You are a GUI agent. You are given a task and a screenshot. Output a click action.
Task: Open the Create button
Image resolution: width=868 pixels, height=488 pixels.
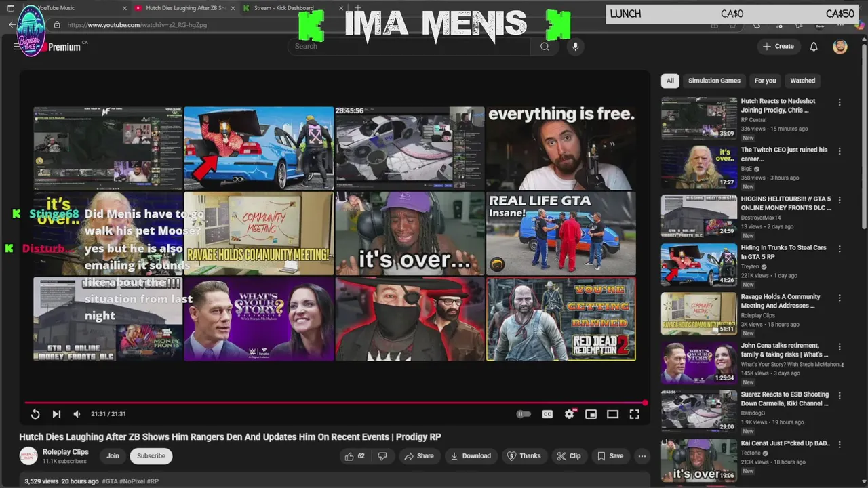[x=778, y=46]
